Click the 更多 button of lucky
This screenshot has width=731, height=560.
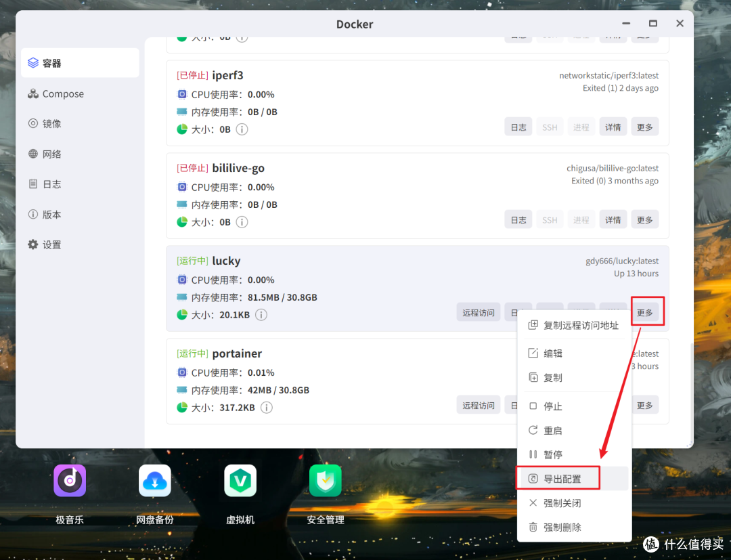(x=645, y=312)
